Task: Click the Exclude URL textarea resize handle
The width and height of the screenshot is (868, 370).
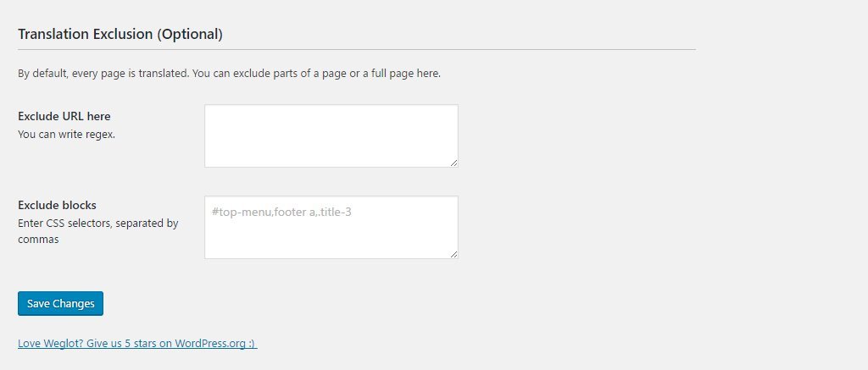Action: click(454, 163)
